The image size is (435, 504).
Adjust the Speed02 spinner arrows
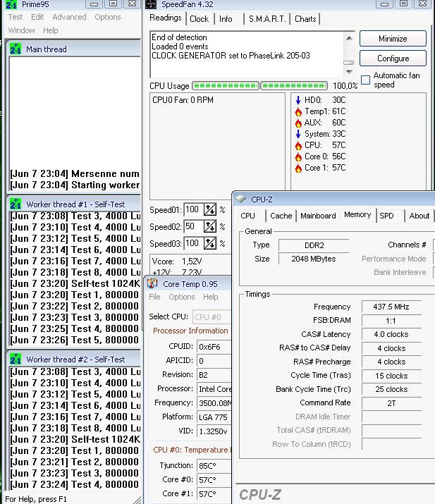click(210, 226)
